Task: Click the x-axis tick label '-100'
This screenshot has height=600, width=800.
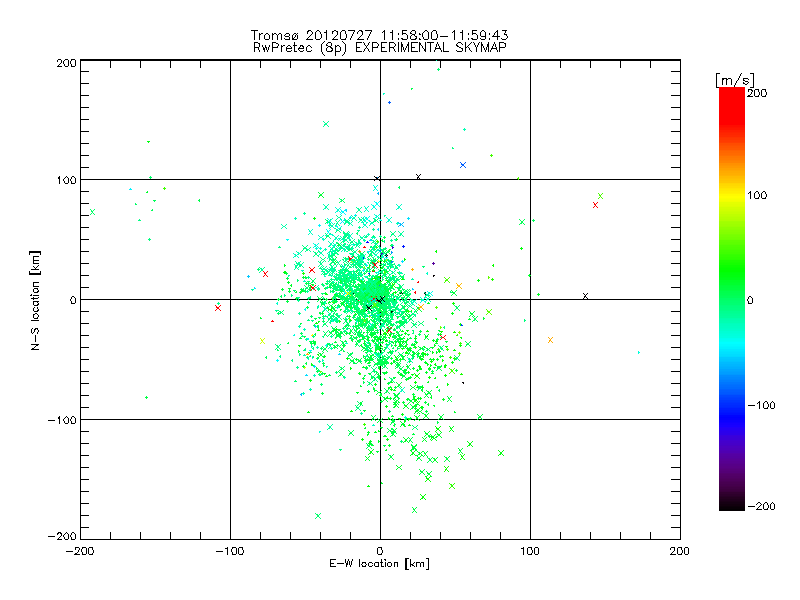Action: pos(230,551)
